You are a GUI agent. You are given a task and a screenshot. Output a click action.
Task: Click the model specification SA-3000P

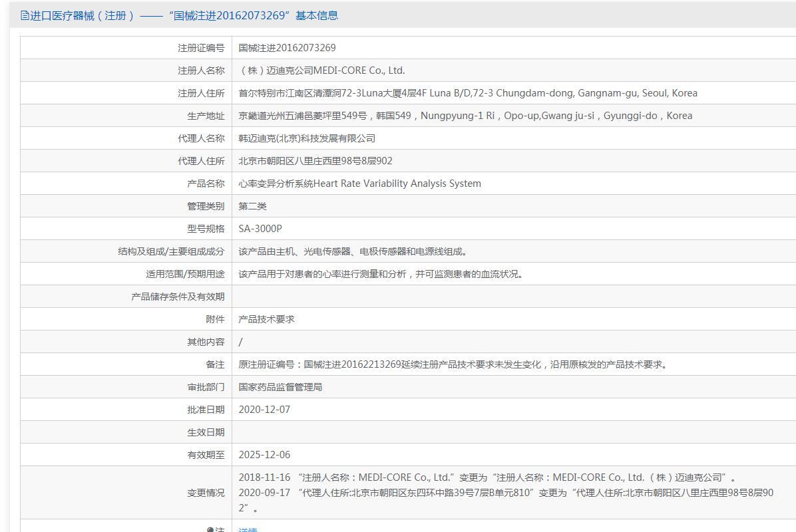[x=260, y=229]
